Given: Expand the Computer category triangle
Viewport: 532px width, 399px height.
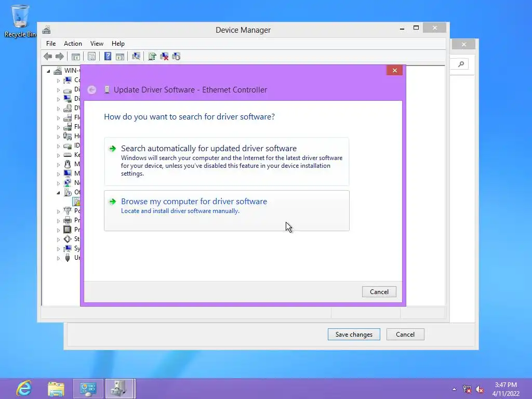Looking at the screenshot, I should click(x=58, y=81).
